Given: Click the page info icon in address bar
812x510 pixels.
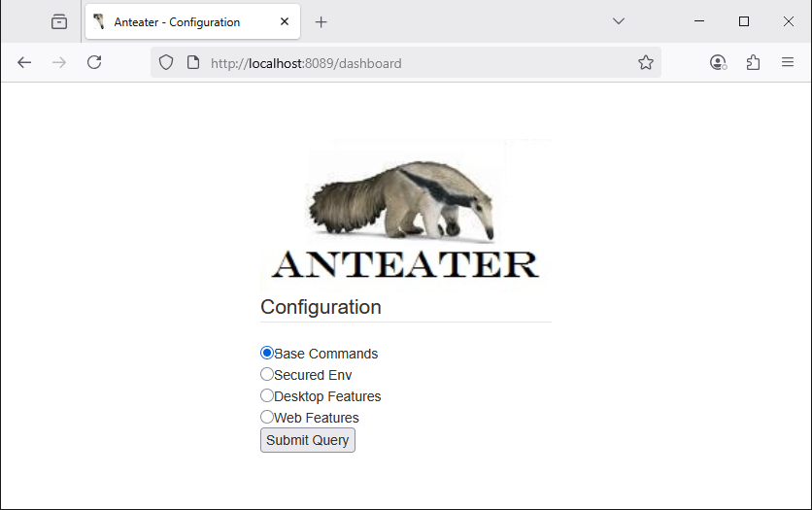Looking at the screenshot, I should 192,62.
